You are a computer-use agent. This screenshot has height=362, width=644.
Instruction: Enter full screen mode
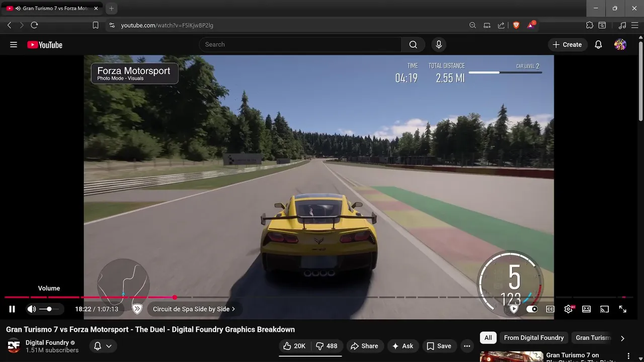[623, 309]
